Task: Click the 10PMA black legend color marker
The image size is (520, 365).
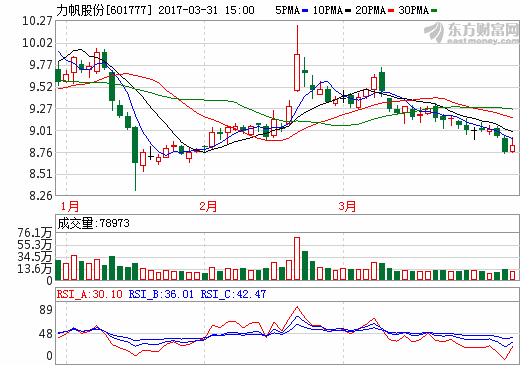Action: pos(348,11)
